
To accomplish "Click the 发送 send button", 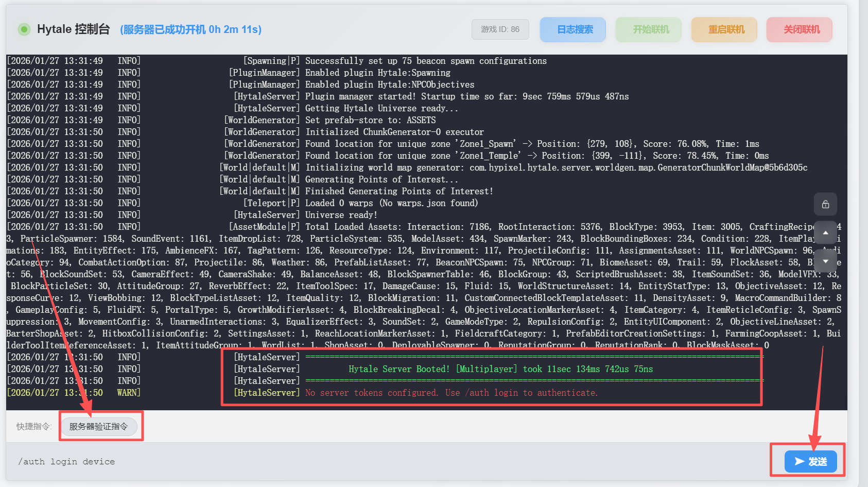I will coord(810,461).
